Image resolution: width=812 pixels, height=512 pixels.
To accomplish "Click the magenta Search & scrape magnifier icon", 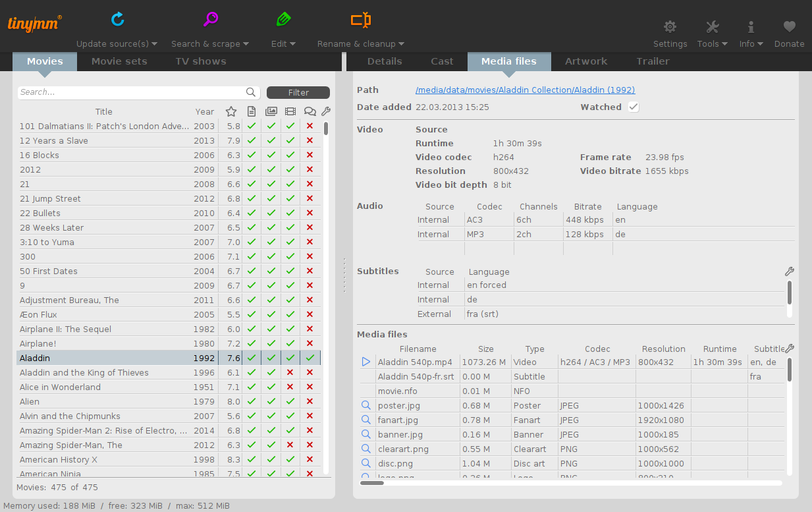I will [x=211, y=19].
